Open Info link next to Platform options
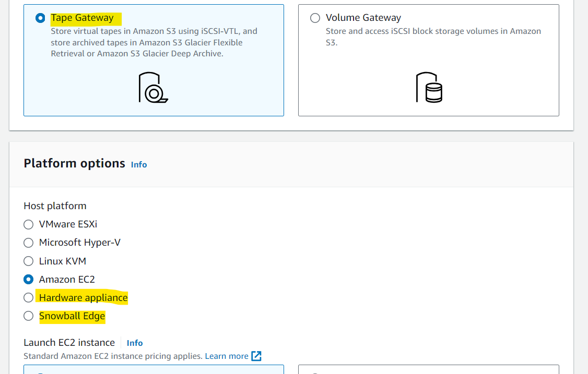 139,165
